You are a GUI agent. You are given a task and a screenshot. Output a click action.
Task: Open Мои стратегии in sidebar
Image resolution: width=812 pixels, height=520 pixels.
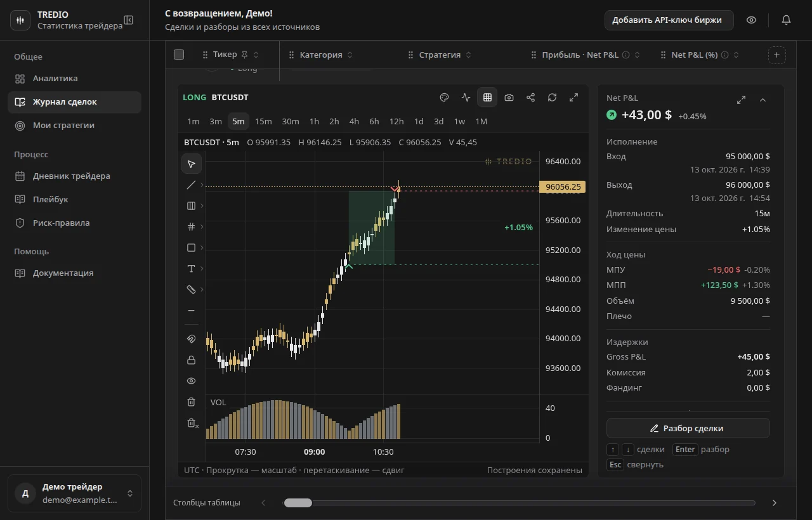tap(74, 126)
